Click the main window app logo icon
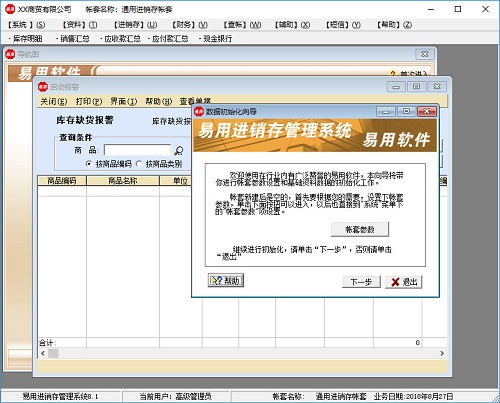Image resolution: width=500 pixels, height=403 pixels. [x=10, y=9]
